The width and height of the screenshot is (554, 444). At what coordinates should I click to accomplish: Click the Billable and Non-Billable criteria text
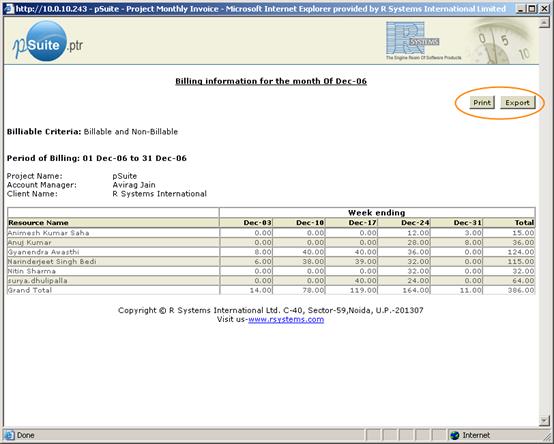(x=131, y=132)
